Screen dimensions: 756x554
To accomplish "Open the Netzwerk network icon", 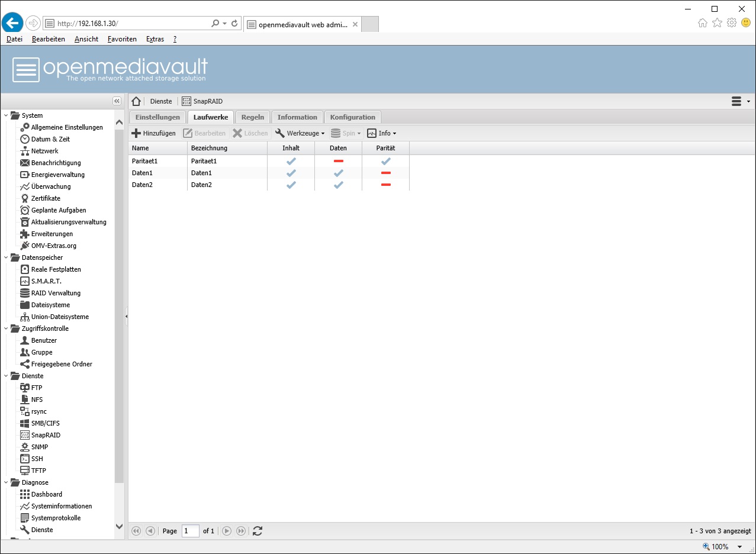I will pos(25,151).
